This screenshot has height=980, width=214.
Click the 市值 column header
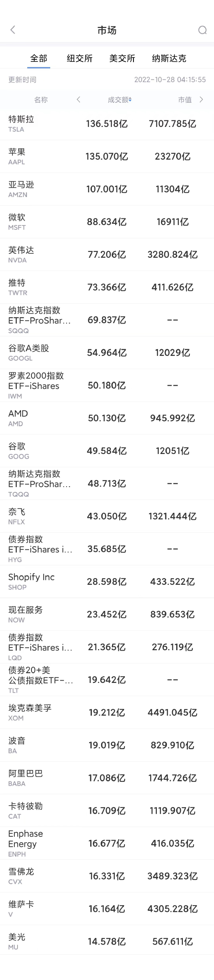pyautogui.click(x=185, y=100)
